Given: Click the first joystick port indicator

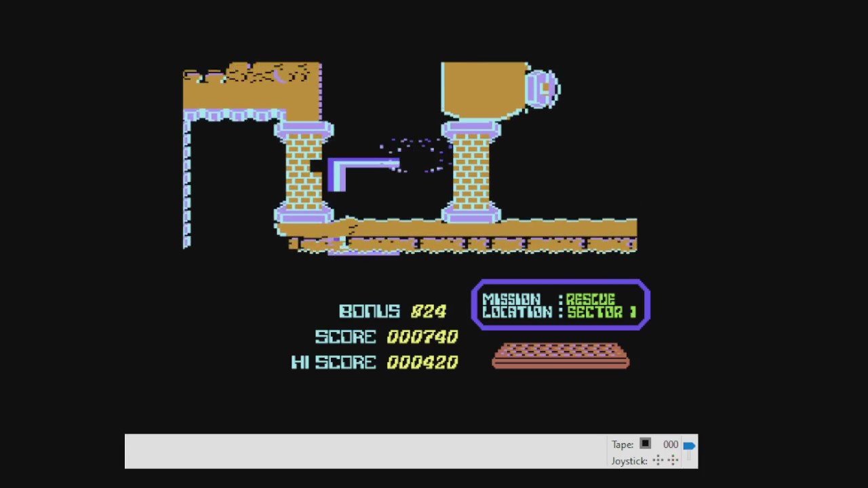Looking at the screenshot, I should tap(658, 461).
